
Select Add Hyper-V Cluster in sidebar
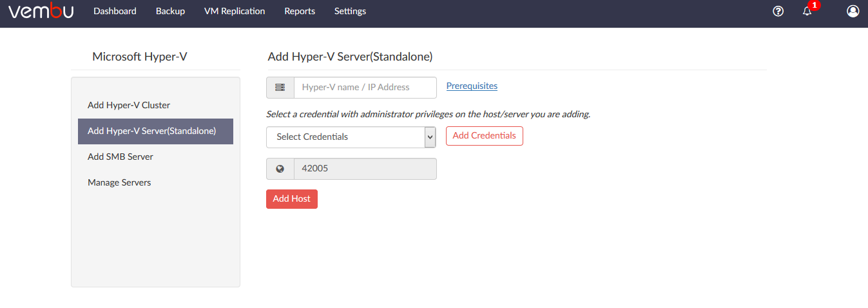pos(155,105)
